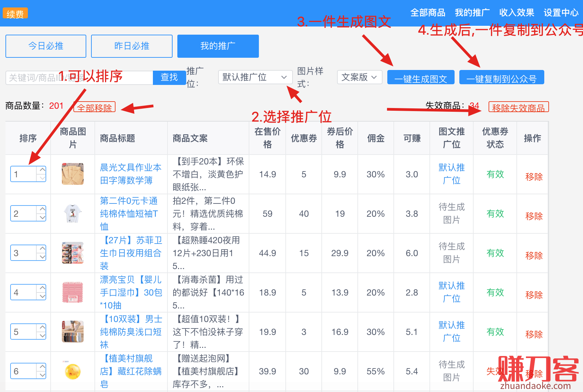The width and height of the screenshot is (583, 392).
Task: Focus the keyword search input field
Action: point(79,78)
